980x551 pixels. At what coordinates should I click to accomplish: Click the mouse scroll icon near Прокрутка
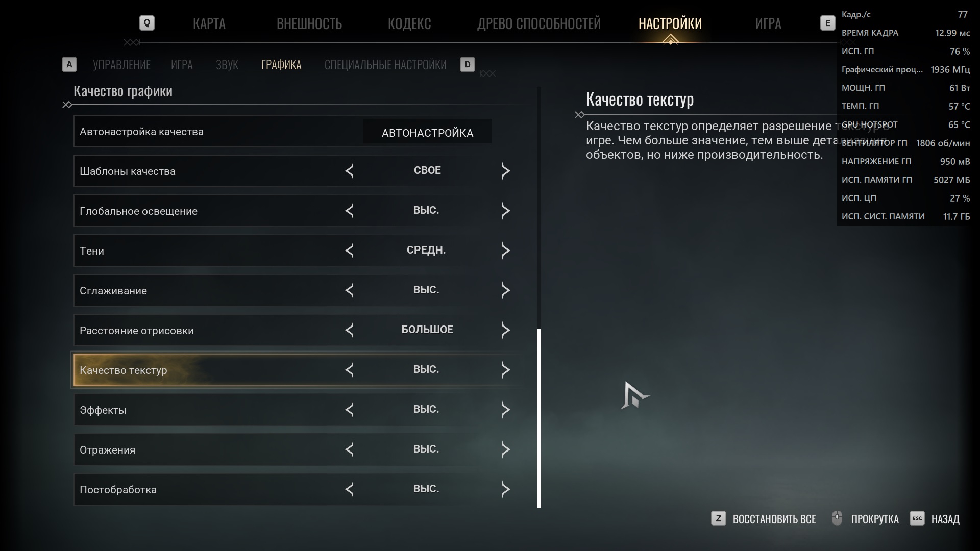837,518
